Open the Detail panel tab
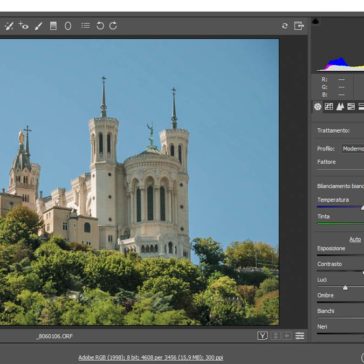 click(340, 107)
